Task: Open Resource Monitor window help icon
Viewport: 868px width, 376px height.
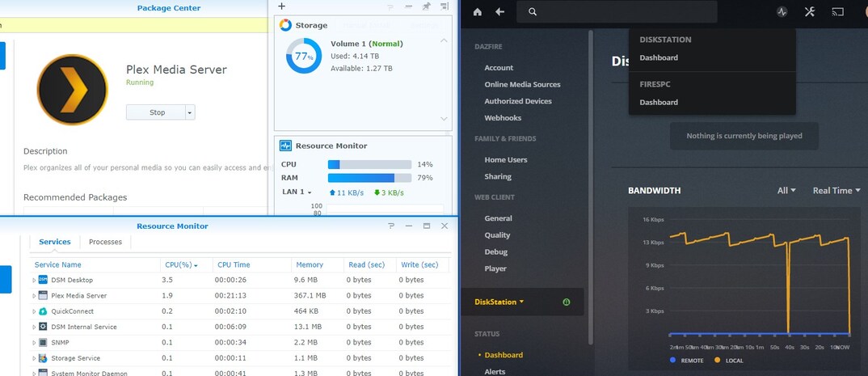Action: tap(391, 226)
